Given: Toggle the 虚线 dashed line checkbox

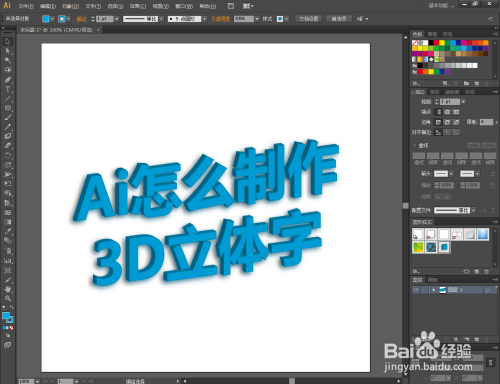Looking at the screenshot, I should coord(415,145).
